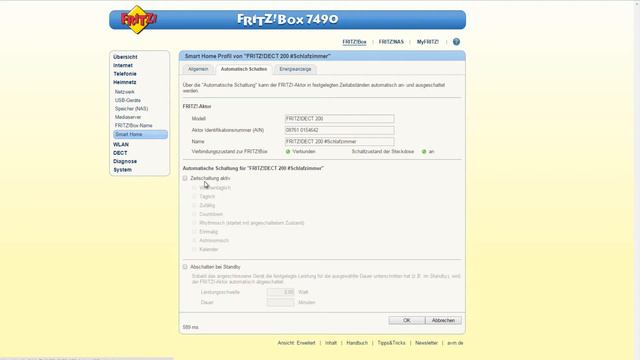
Task: Click the '589 ms' load time text
Action: 191,327
